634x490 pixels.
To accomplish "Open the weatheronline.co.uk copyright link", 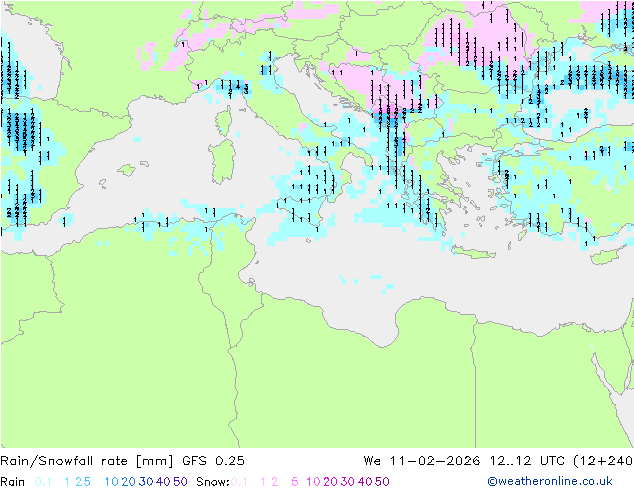I will [x=550, y=482].
